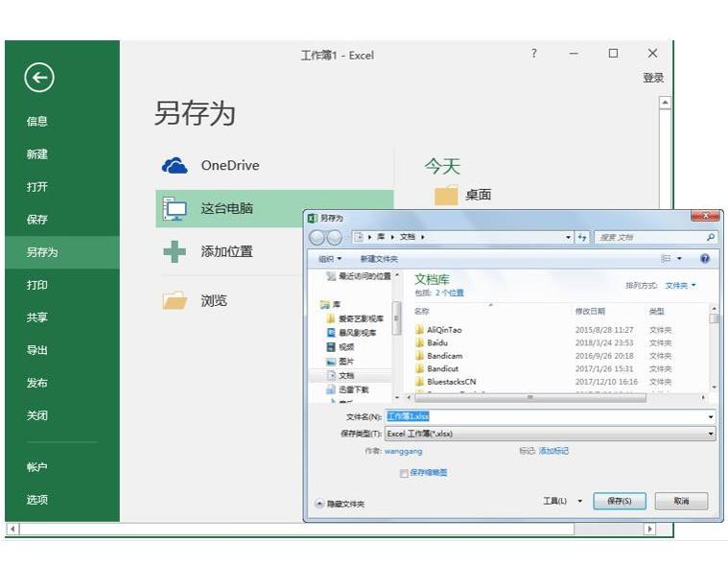728x588 pixels.
Task: Open 信息 in the backstage menu
Action: (x=37, y=122)
